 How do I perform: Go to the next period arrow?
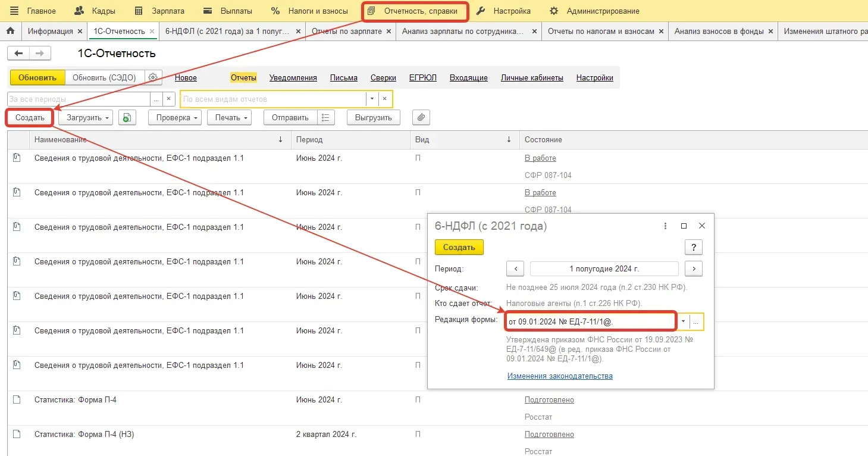tap(694, 269)
